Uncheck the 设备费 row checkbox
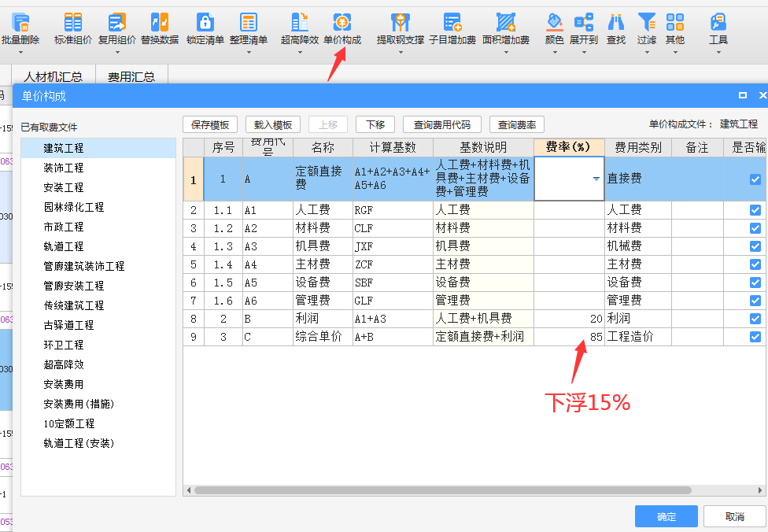This screenshot has height=532, width=768. pos(755,283)
